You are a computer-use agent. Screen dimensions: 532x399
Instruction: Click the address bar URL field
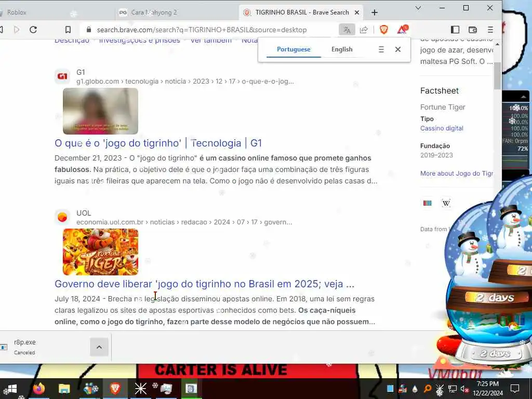pos(202,30)
